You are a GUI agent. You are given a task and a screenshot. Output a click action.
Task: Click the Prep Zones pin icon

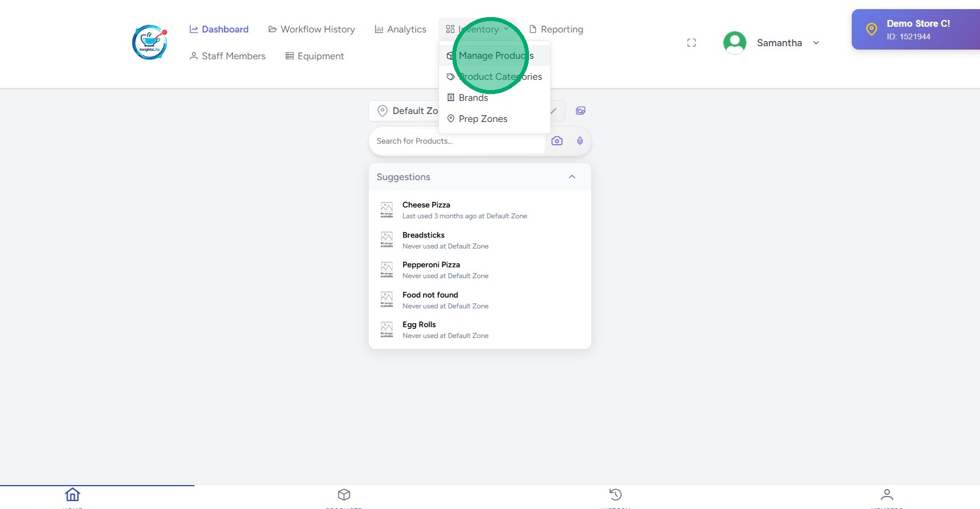(x=450, y=119)
